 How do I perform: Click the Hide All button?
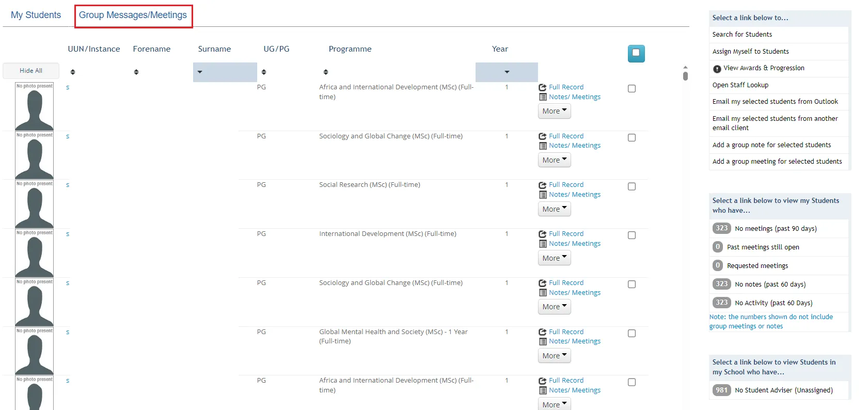click(x=31, y=71)
